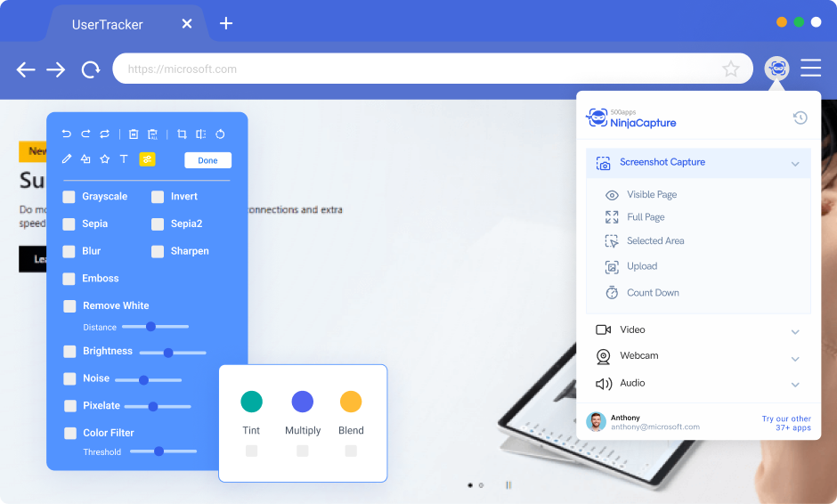Collapse the Screenshot Capture section
This screenshot has width=837, height=504.
(795, 164)
